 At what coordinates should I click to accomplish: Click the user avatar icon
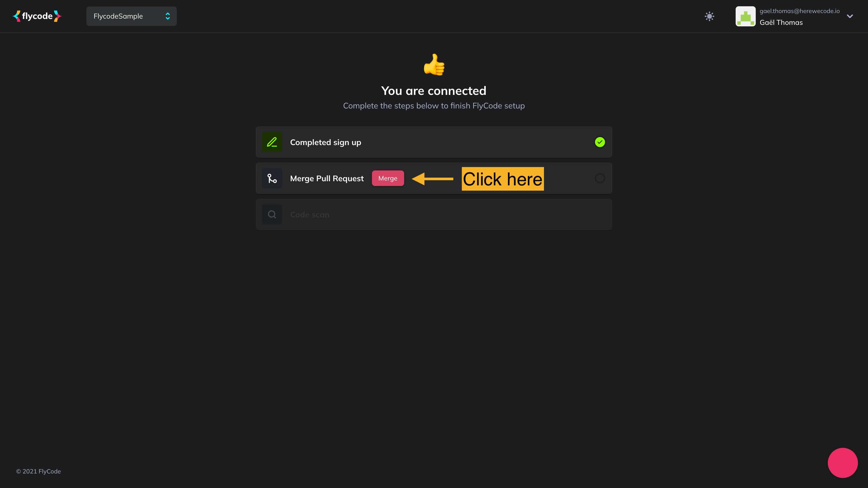coord(745,16)
